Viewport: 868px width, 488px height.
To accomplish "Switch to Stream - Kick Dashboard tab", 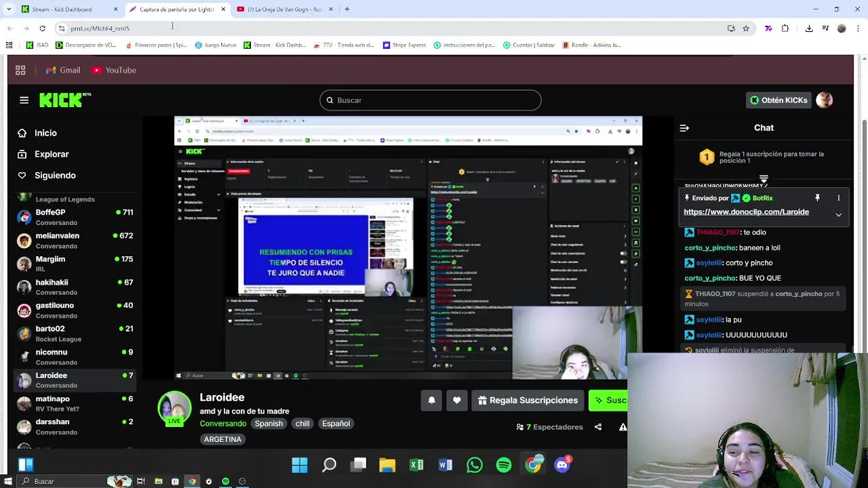I will pos(68,9).
